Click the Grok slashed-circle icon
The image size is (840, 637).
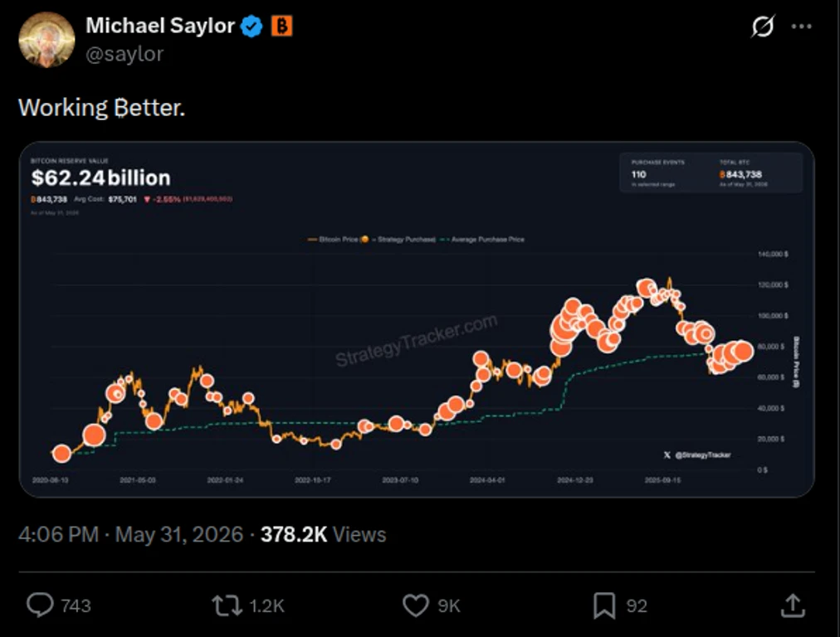click(x=762, y=26)
